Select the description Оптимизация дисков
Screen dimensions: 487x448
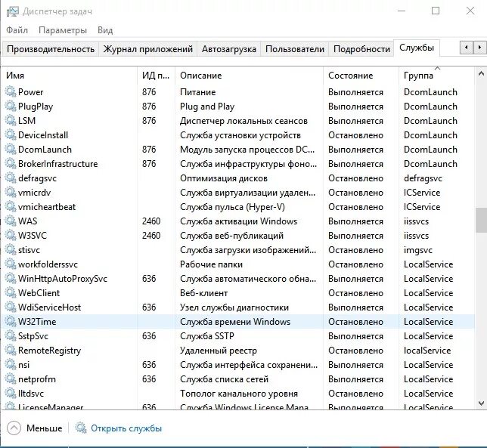coord(224,178)
